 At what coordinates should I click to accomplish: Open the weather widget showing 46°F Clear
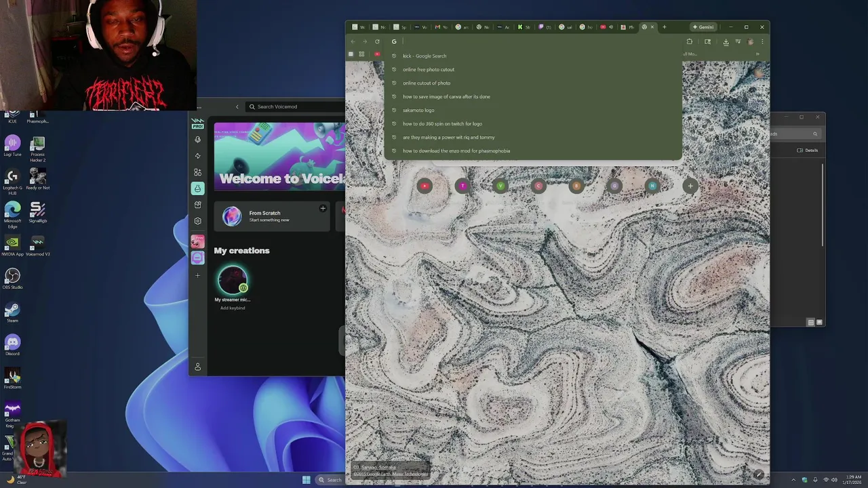(x=16, y=480)
